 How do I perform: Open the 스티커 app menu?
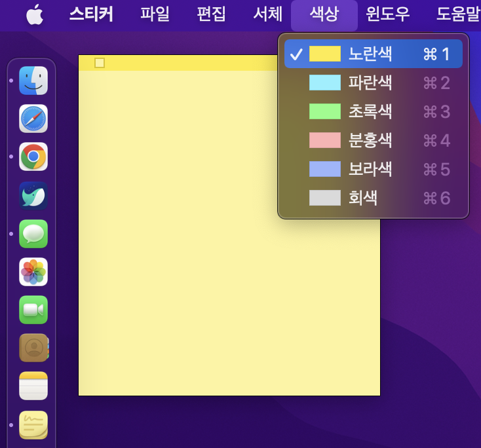tap(91, 14)
